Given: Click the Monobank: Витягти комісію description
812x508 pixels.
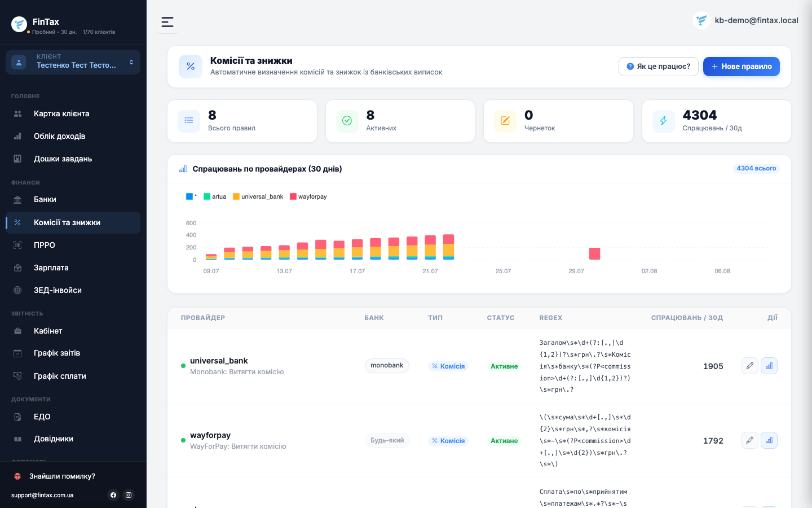Looking at the screenshot, I should point(237,372).
